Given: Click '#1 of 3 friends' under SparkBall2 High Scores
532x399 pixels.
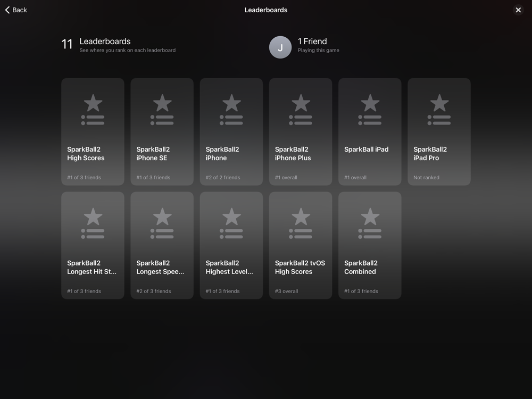Looking at the screenshot, I should 84,178.
